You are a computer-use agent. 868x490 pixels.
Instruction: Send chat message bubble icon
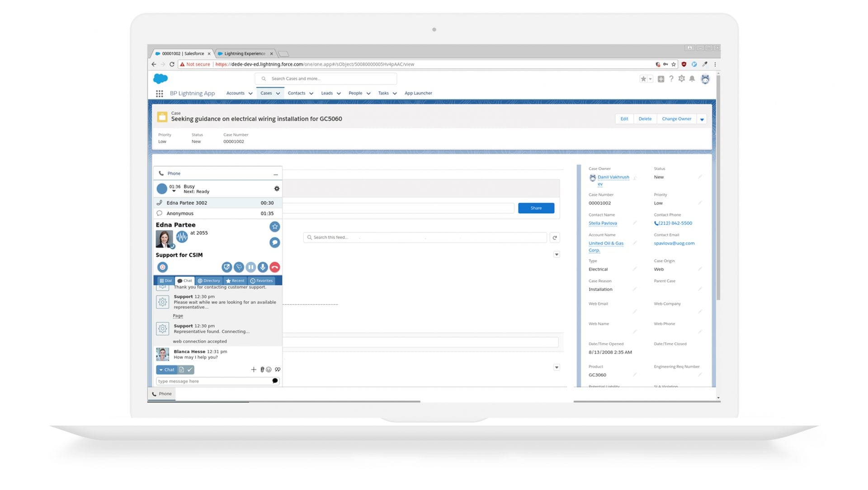(x=275, y=381)
